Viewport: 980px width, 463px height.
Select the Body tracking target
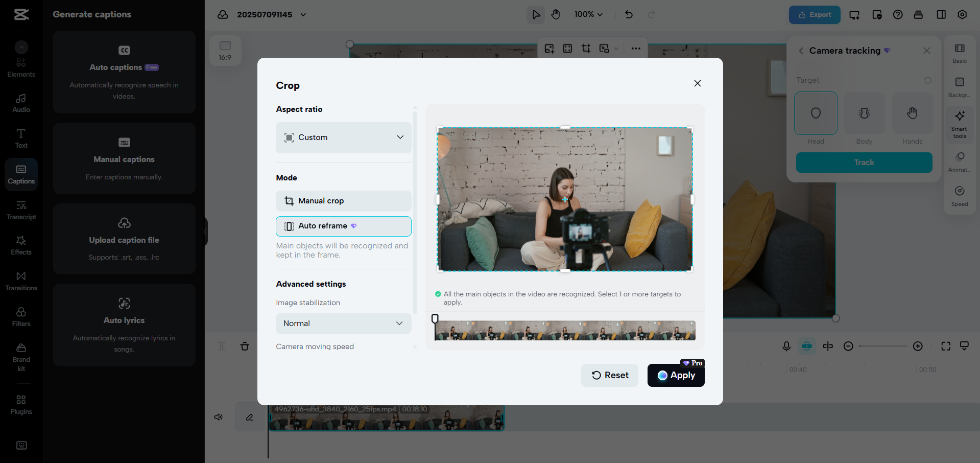[864, 113]
